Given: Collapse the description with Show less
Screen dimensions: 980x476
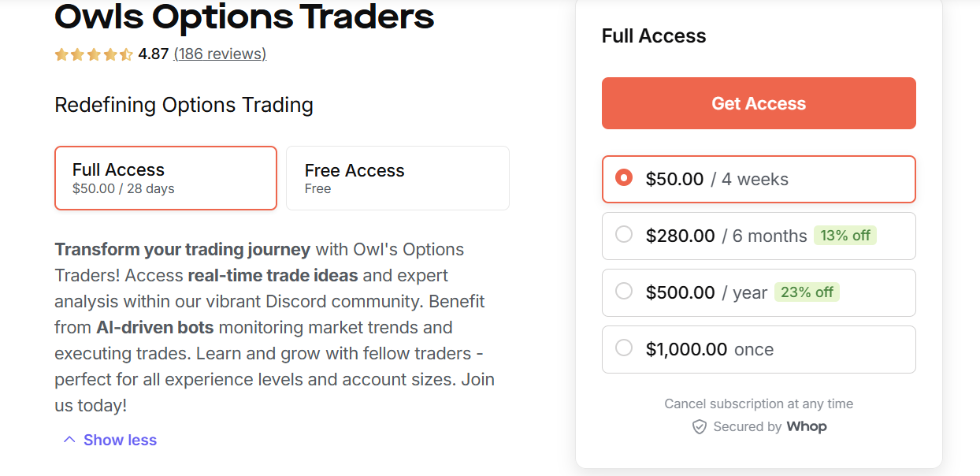Looking at the screenshot, I should [120, 439].
